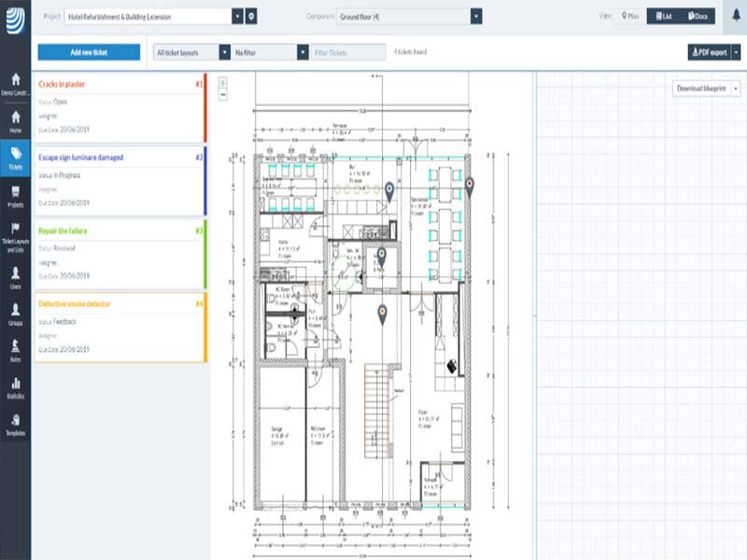Open the No filter dropdown

tap(303, 52)
